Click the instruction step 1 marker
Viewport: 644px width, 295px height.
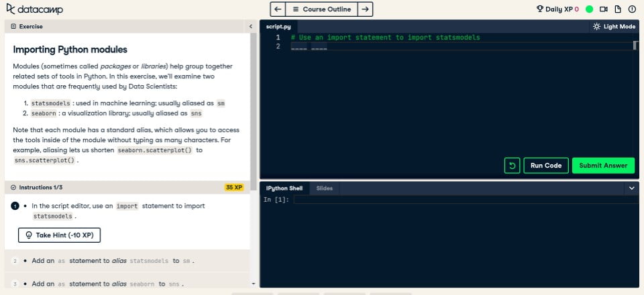[x=15, y=206]
